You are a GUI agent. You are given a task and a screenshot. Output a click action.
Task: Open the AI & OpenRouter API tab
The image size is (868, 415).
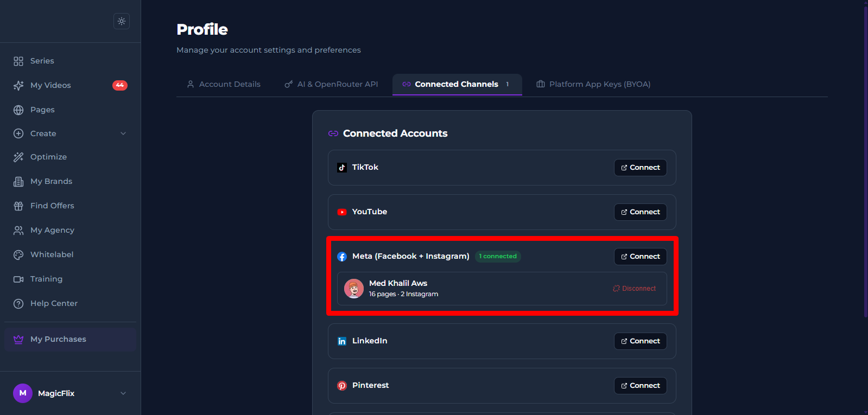(x=331, y=85)
